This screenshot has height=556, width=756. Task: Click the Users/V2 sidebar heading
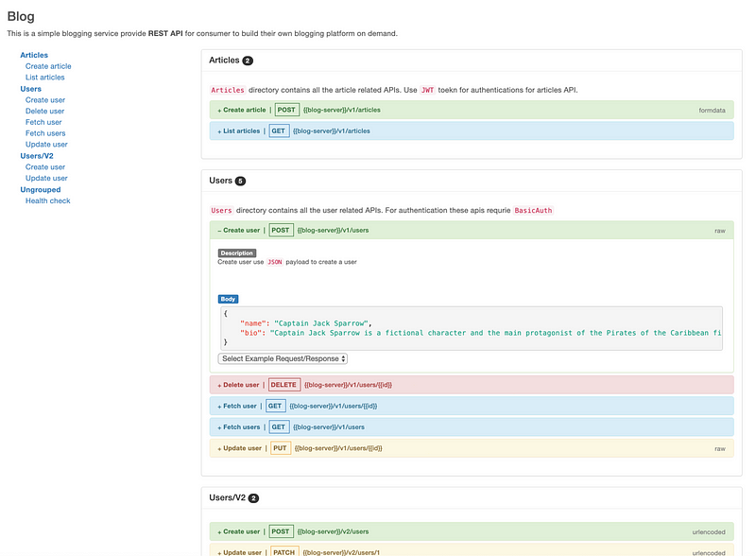39,155
